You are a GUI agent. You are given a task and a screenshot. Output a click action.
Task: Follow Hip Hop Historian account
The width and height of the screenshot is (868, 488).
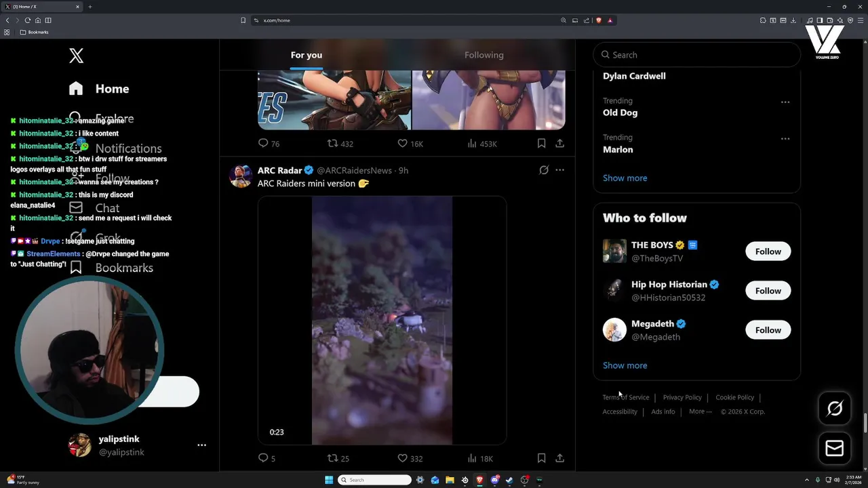pyautogui.click(x=768, y=291)
